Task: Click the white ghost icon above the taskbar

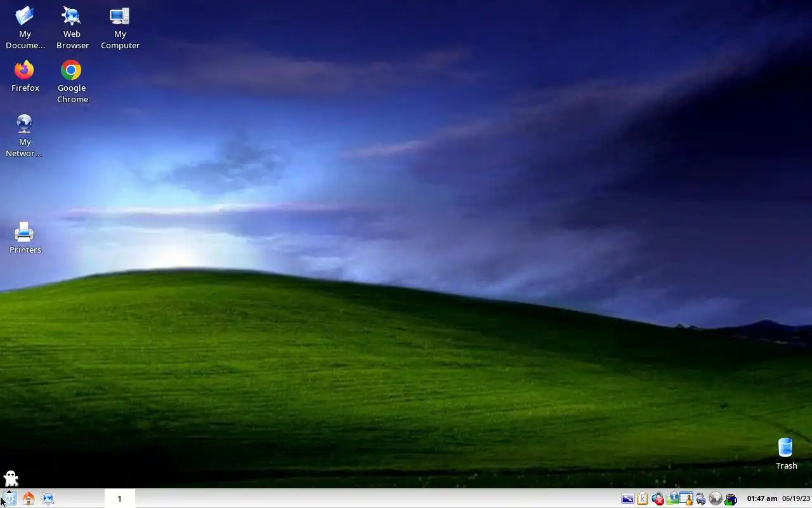Action: 11,478
